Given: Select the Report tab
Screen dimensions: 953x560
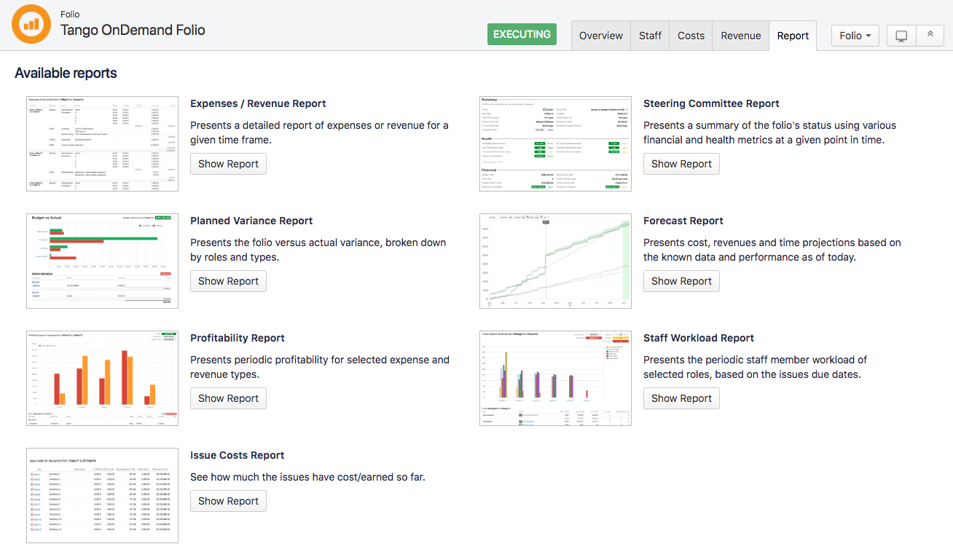Looking at the screenshot, I should tap(793, 36).
